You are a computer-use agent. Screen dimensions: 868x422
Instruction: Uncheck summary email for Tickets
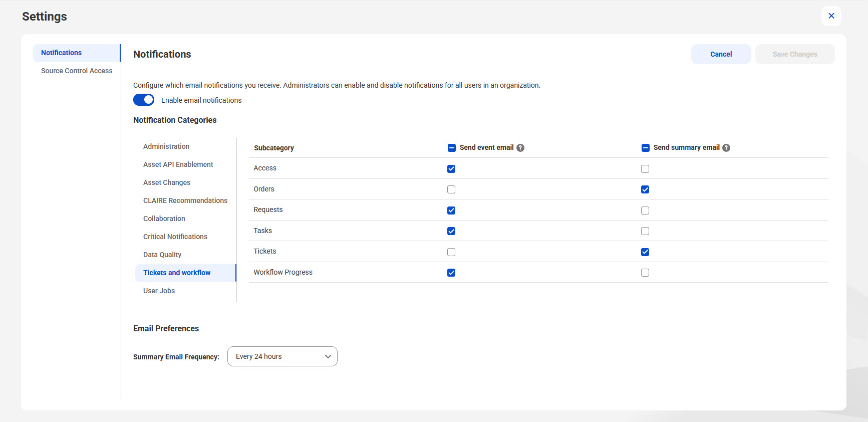[645, 252]
